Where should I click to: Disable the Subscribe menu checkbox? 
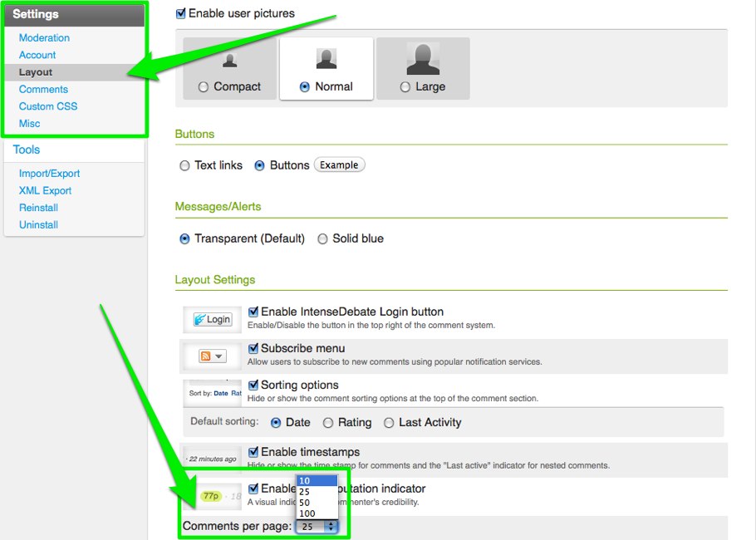(253, 349)
